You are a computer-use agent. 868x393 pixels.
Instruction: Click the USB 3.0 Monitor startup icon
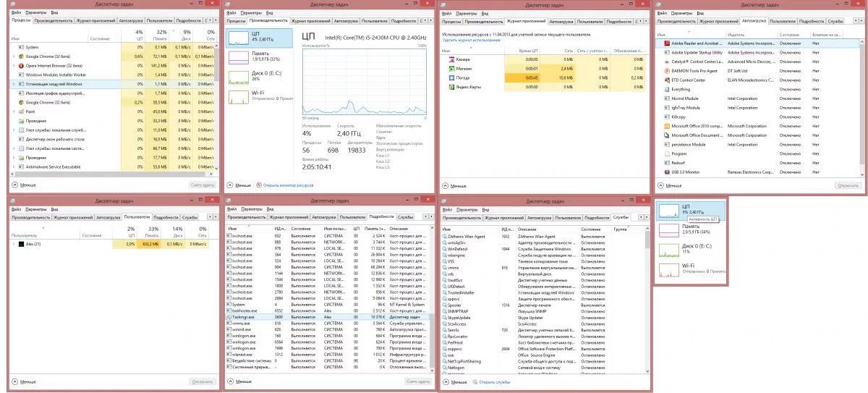click(665, 172)
